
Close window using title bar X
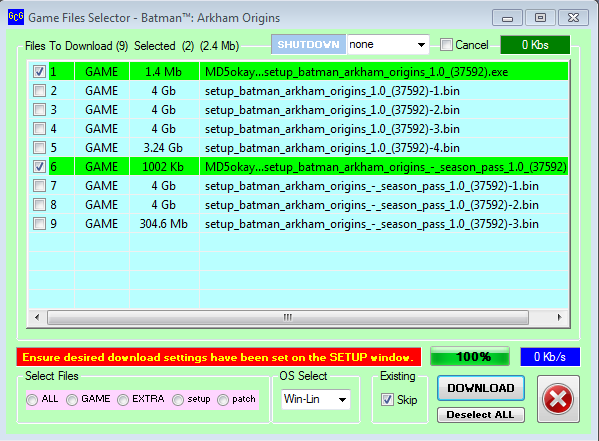click(x=573, y=18)
